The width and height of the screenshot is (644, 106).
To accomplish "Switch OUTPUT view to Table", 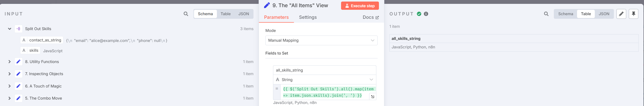I will [x=586, y=14].
